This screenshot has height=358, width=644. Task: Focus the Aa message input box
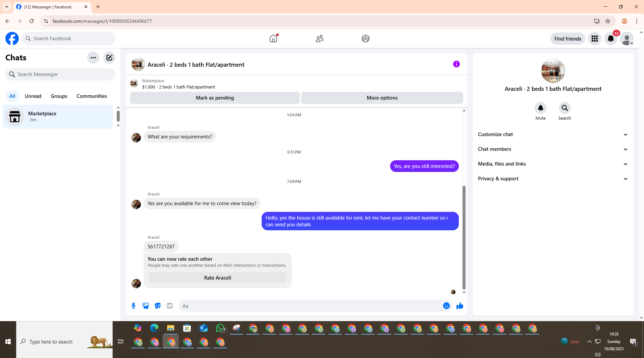[x=310, y=306]
